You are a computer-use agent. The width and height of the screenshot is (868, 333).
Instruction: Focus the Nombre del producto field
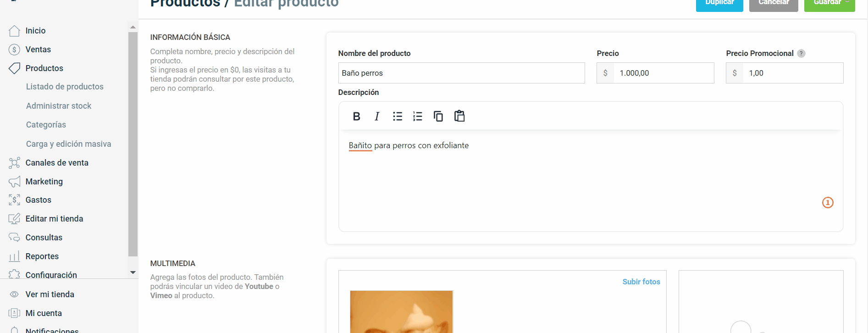point(461,73)
